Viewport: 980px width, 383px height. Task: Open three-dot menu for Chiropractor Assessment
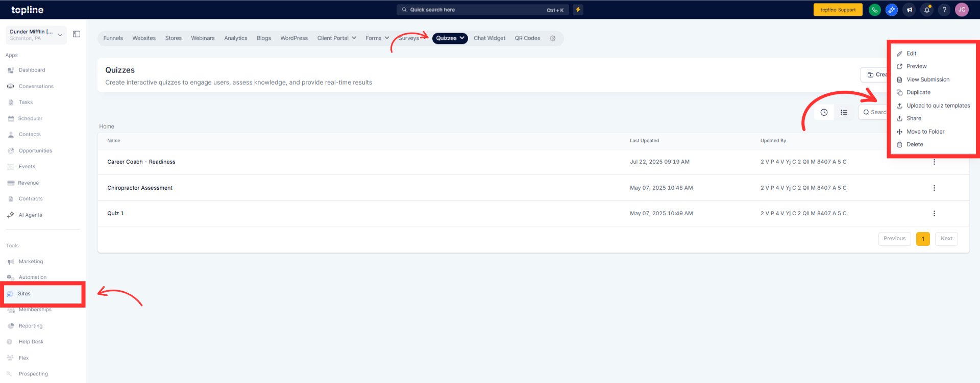934,188
